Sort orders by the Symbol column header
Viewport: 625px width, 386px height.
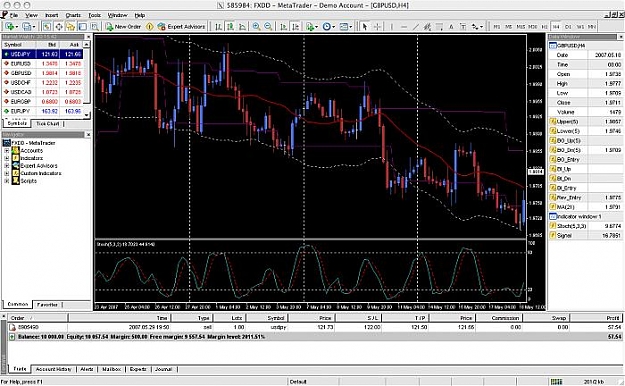click(266, 318)
